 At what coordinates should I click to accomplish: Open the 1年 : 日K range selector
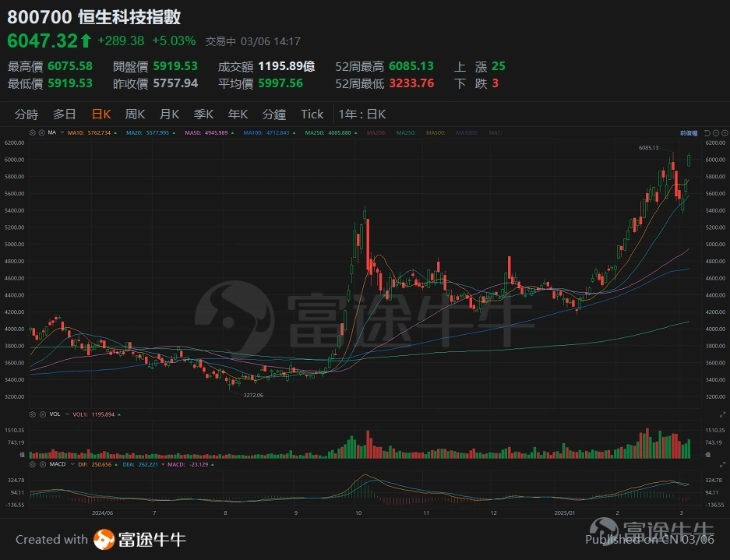tap(362, 114)
